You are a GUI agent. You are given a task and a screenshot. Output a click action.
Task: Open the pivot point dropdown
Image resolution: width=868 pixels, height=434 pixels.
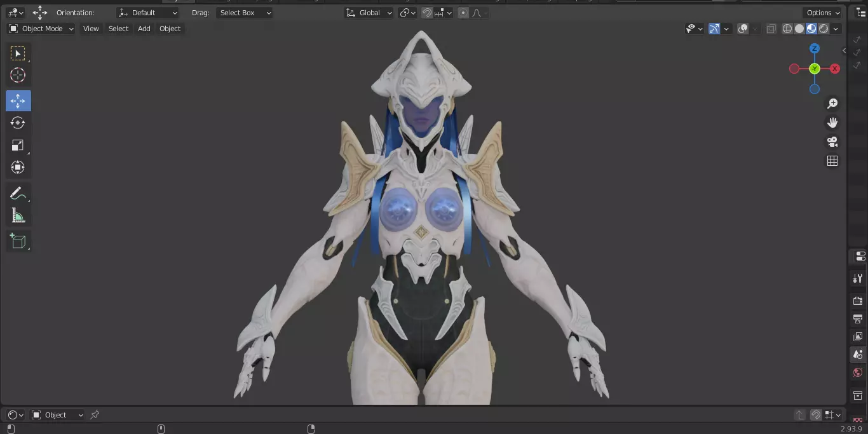coord(407,13)
